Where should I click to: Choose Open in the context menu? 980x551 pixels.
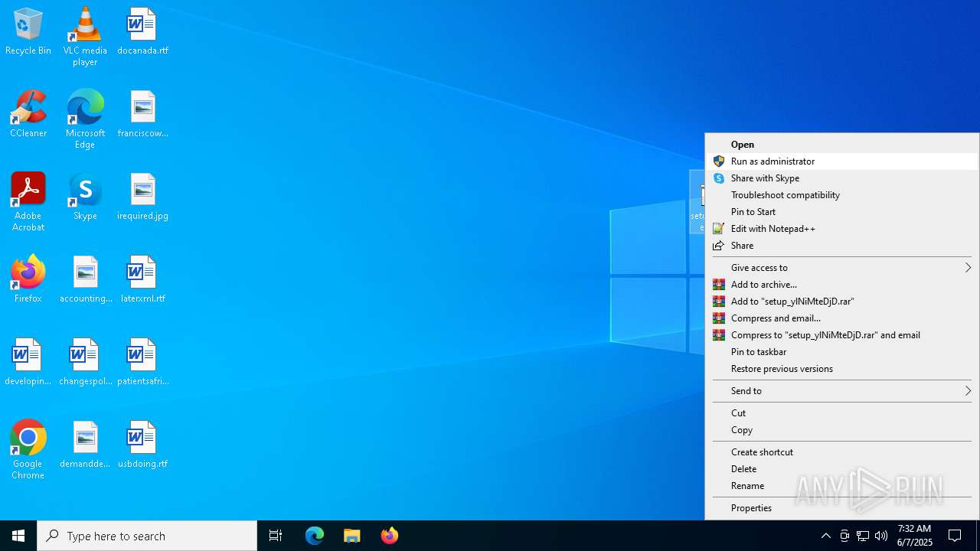click(x=842, y=145)
